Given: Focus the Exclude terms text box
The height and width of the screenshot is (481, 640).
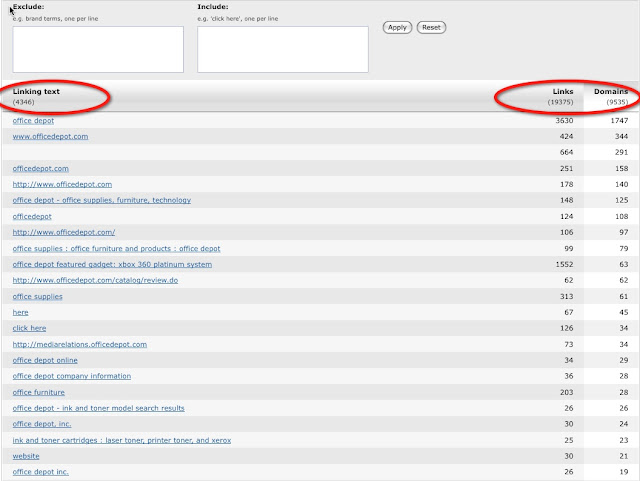Looking at the screenshot, I should click(x=98, y=49).
